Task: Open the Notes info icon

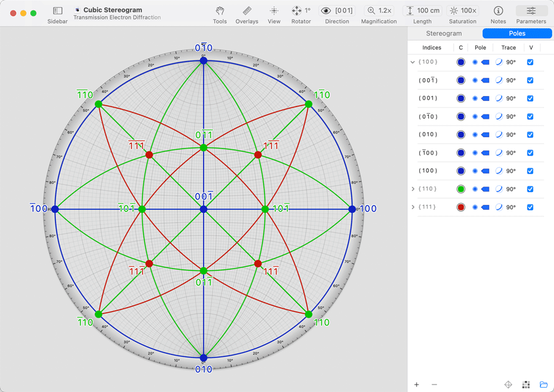Action: [498, 11]
